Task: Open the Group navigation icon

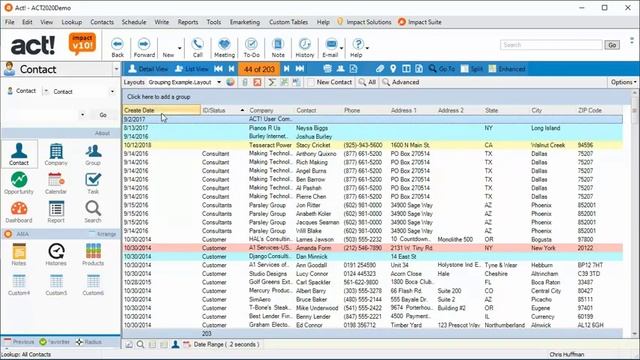Action: pyautogui.click(x=93, y=154)
